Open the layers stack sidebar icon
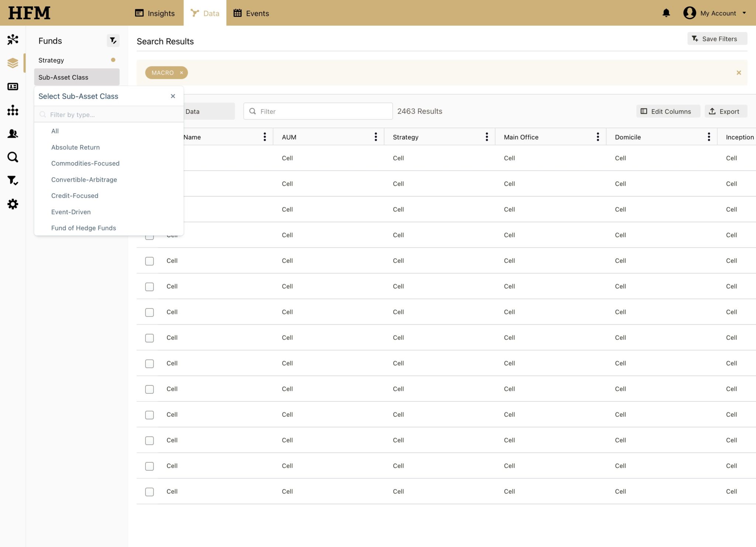 13,63
